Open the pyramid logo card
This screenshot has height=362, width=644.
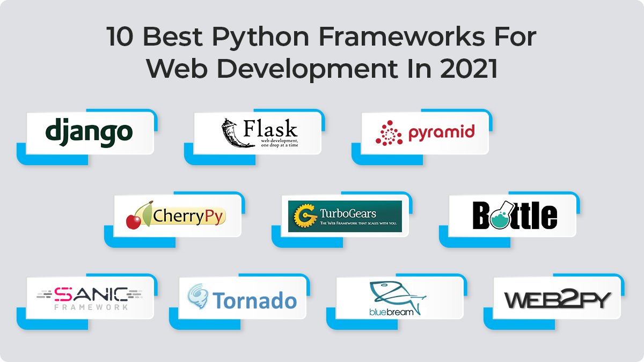pos(425,134)
